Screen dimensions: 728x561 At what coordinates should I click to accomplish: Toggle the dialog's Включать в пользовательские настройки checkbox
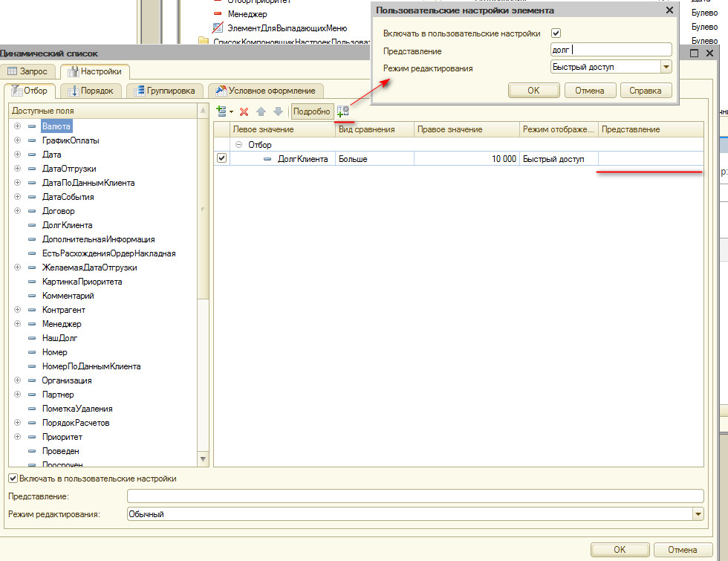(556, 33)
